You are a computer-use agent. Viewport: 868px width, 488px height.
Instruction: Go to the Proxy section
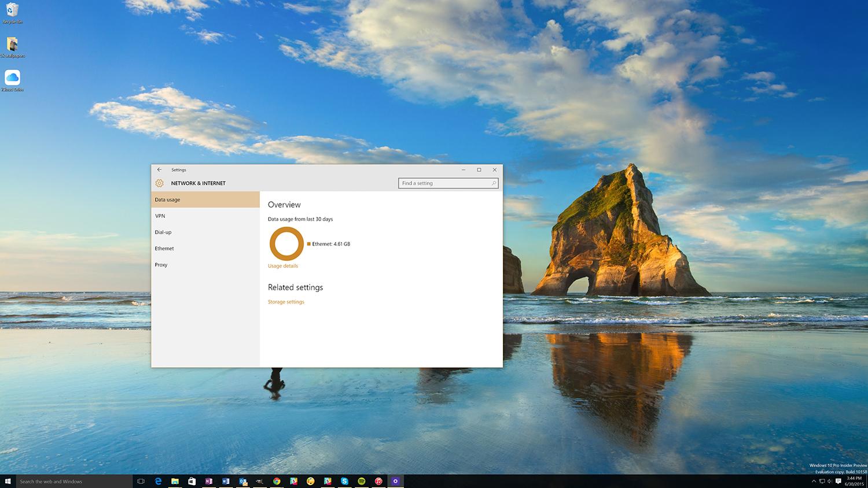coord(205,264)
